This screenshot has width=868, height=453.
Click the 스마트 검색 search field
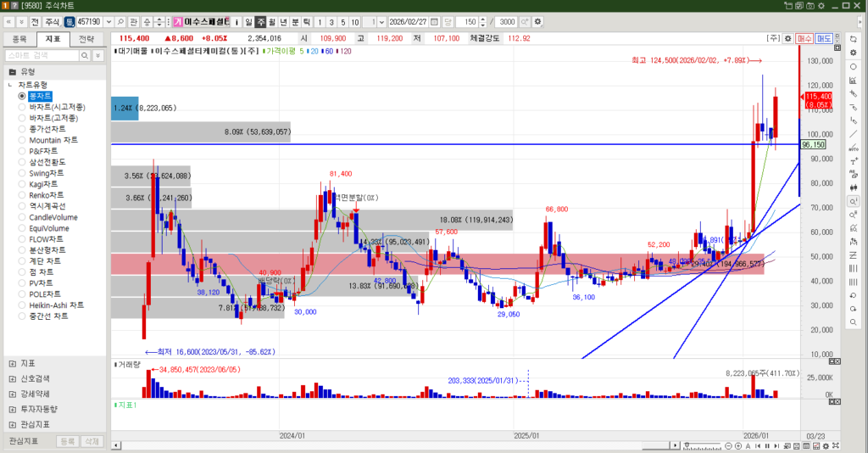41,55
